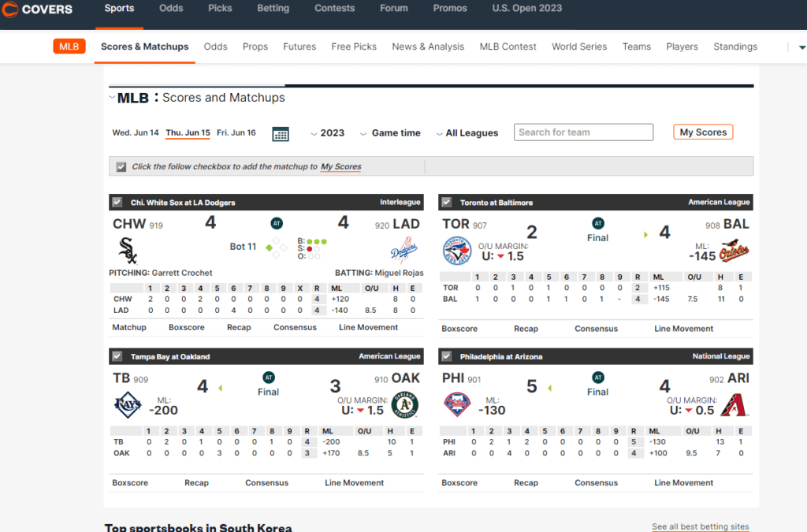The image size is (807, 532).
Task: Expand the more sub-navigation arrow at right
Action: 801,47
